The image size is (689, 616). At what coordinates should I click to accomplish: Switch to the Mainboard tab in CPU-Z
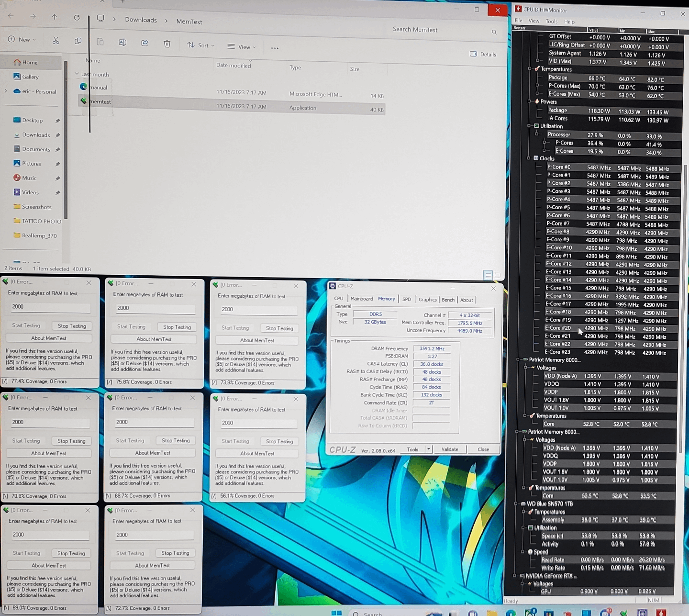362,299
